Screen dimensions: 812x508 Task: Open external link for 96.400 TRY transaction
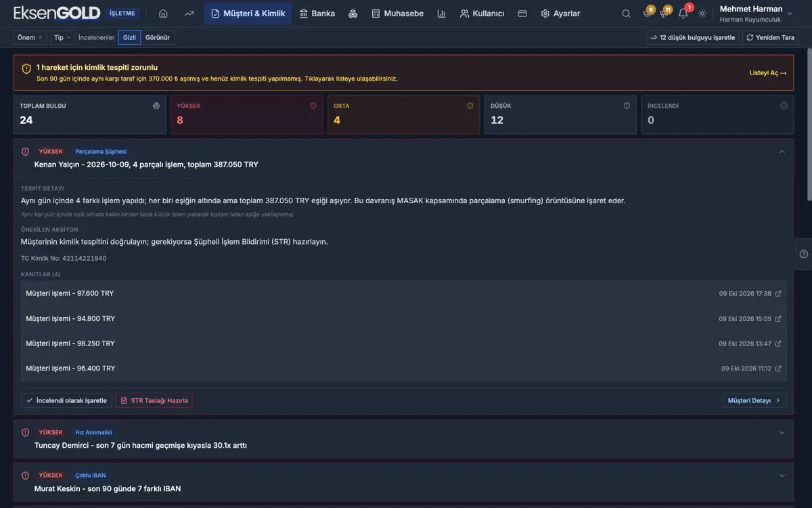point(778,368)
